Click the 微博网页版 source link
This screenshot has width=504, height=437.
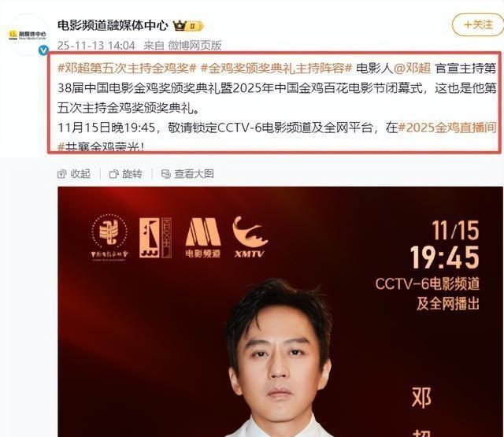point(195,46)
